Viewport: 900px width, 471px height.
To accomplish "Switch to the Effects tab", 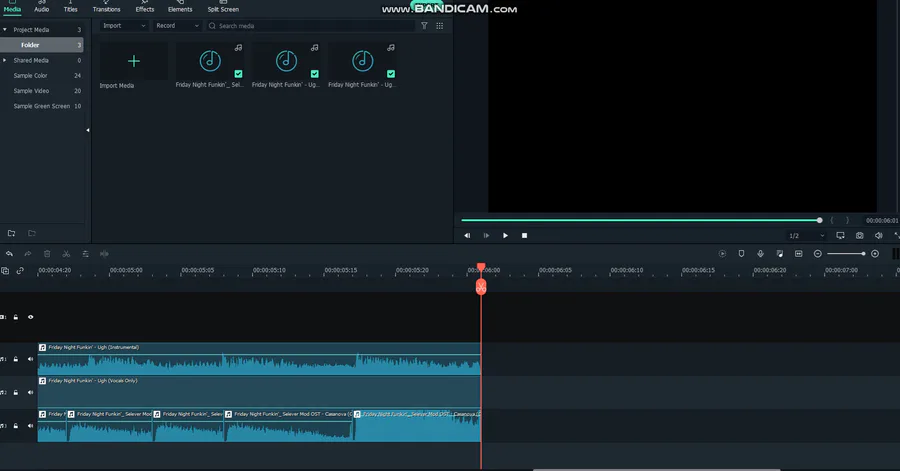I will pos(145,7).
